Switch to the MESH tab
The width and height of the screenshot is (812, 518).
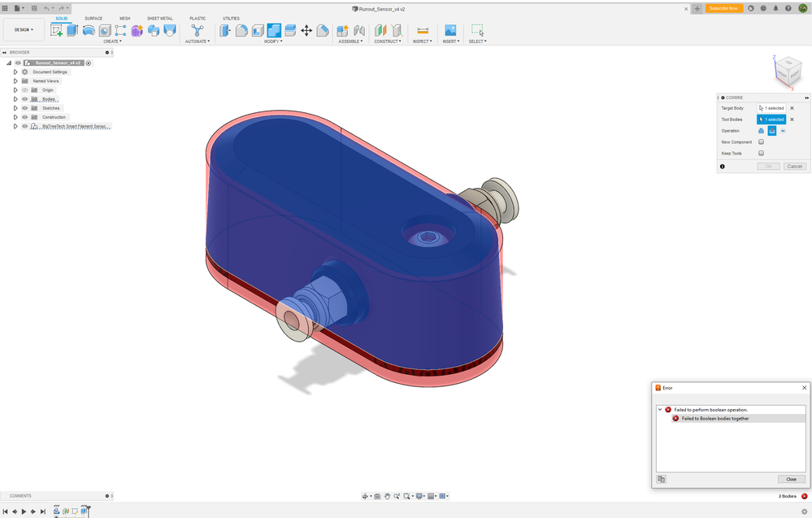click(125, 18)
